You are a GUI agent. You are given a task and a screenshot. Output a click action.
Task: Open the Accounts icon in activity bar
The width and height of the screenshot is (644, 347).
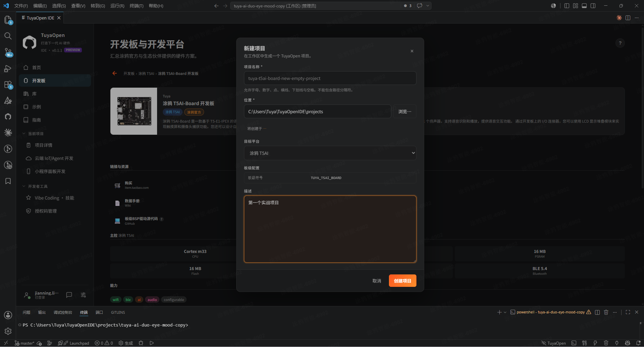pos(8,315)
